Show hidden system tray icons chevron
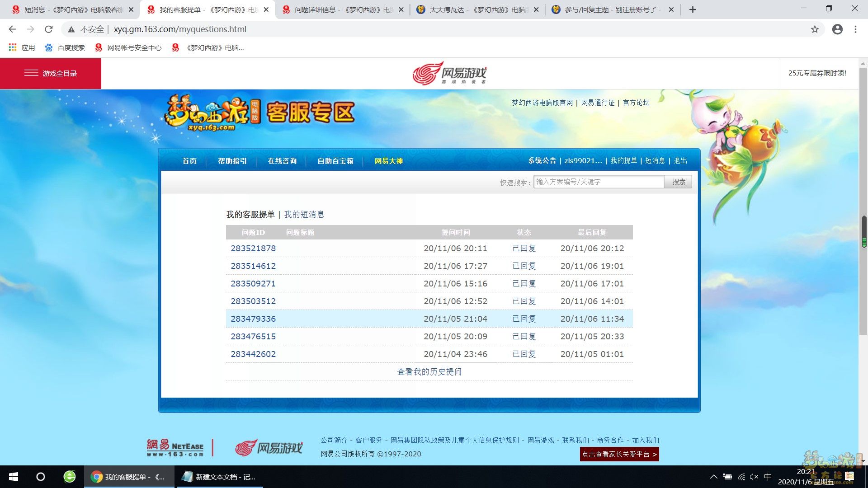868x488 pixels. [713, 477]
